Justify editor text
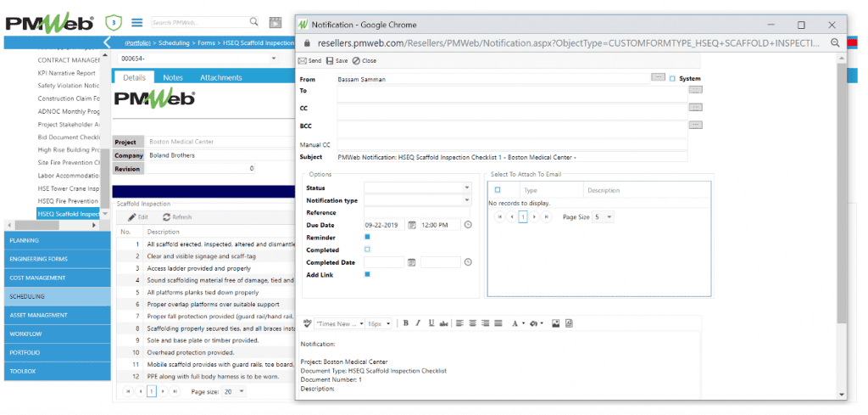This screenshot has height=415, width=868. click(x=498, y=323)
